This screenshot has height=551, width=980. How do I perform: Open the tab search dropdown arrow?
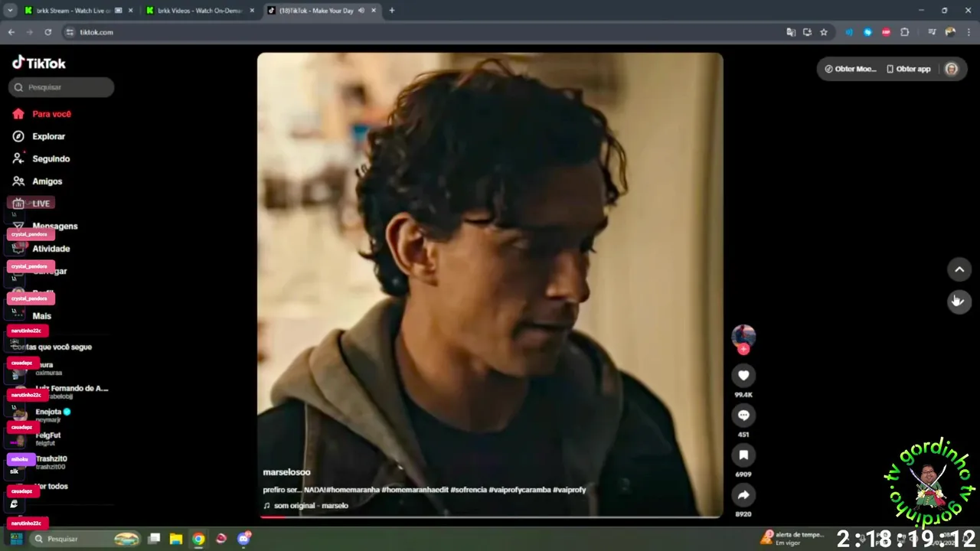click(x=10, y=11)
